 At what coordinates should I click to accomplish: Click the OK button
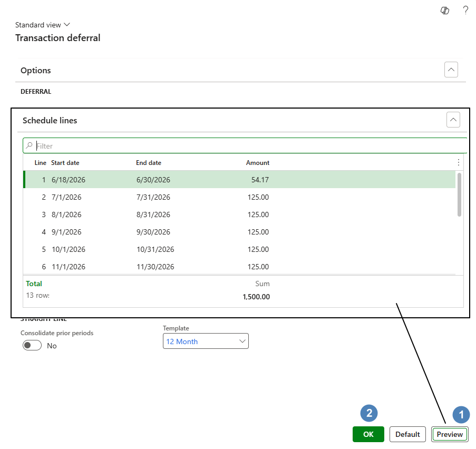pyautogui.click(x=368, y=434)
